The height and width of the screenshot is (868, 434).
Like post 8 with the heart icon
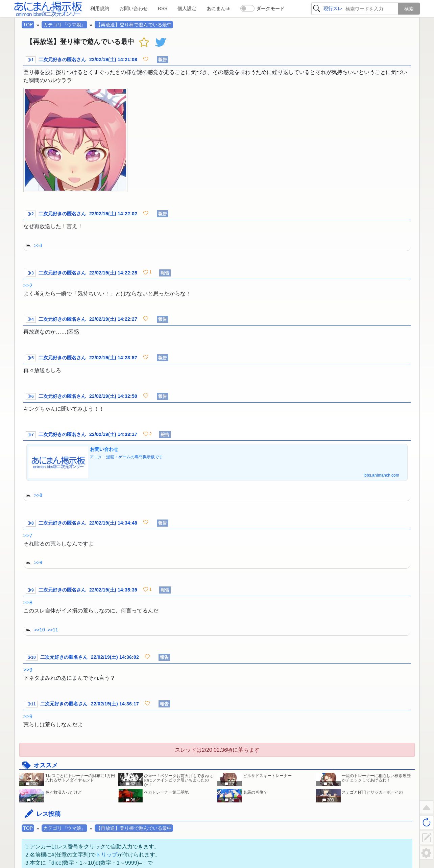(146, 522)
